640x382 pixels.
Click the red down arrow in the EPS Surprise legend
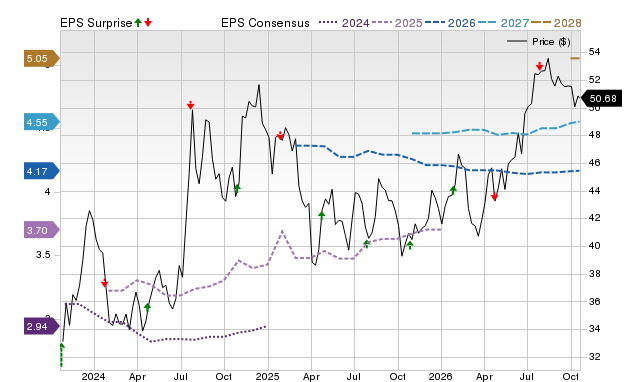[148, 22]
